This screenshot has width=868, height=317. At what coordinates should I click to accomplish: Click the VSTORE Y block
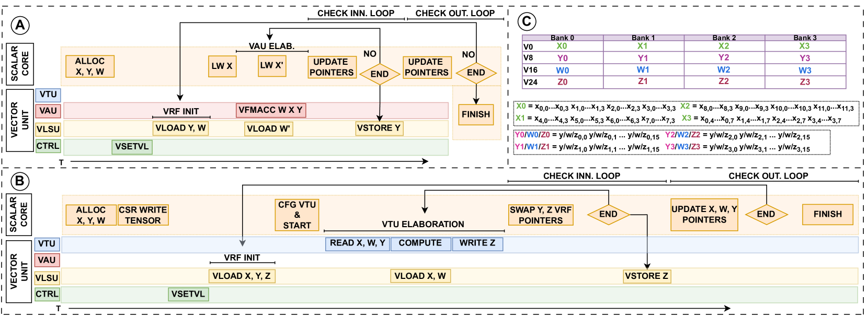pos(379,128)
